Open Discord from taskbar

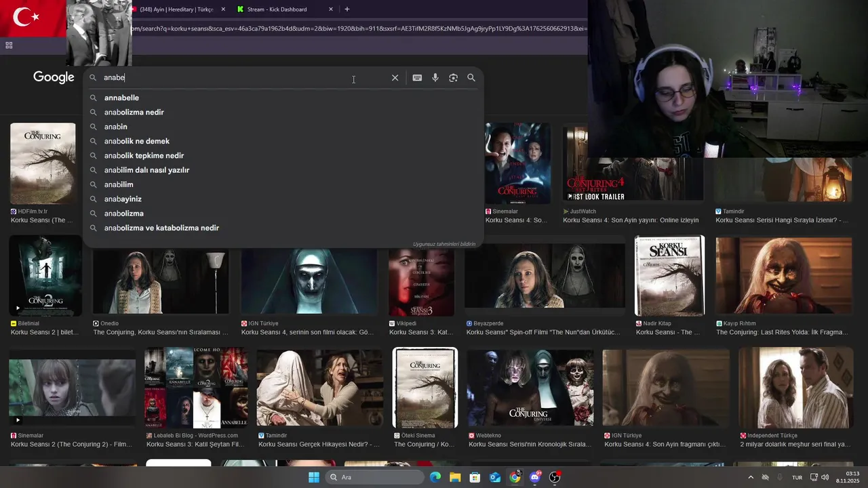pos(535,477)
